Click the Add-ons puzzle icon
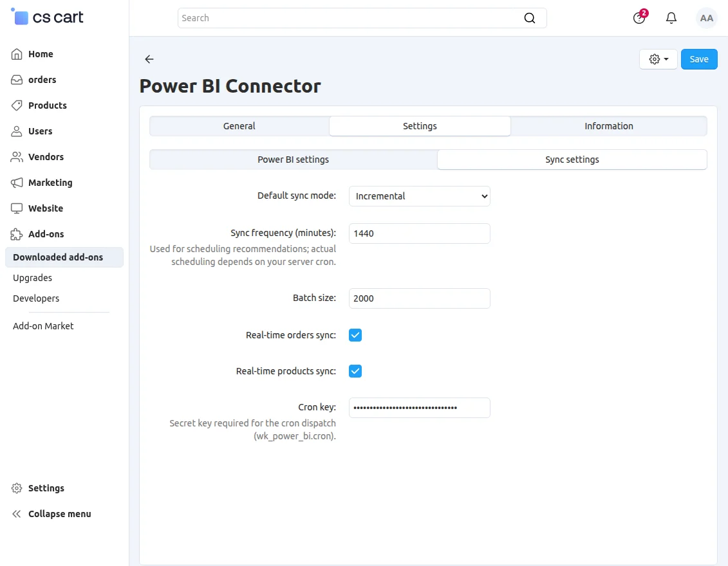Screen dimensions: 728x566 [x=17, y=234]
